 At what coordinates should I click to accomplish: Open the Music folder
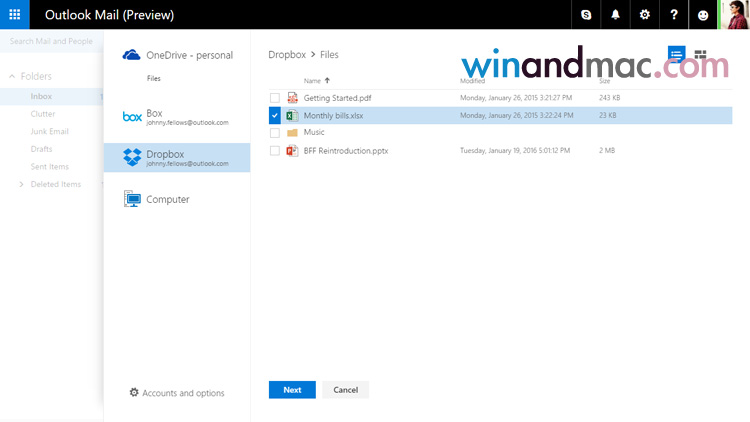click(x=314, y=133)
